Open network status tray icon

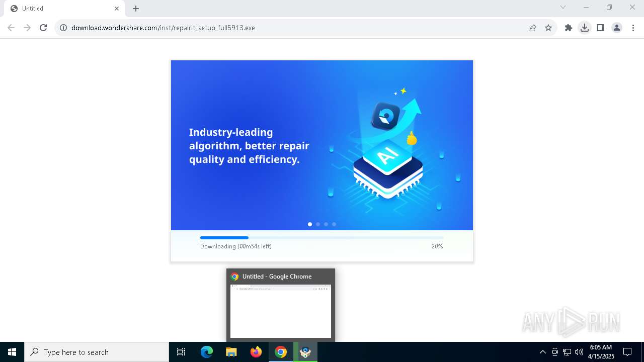tap(567, 352)
